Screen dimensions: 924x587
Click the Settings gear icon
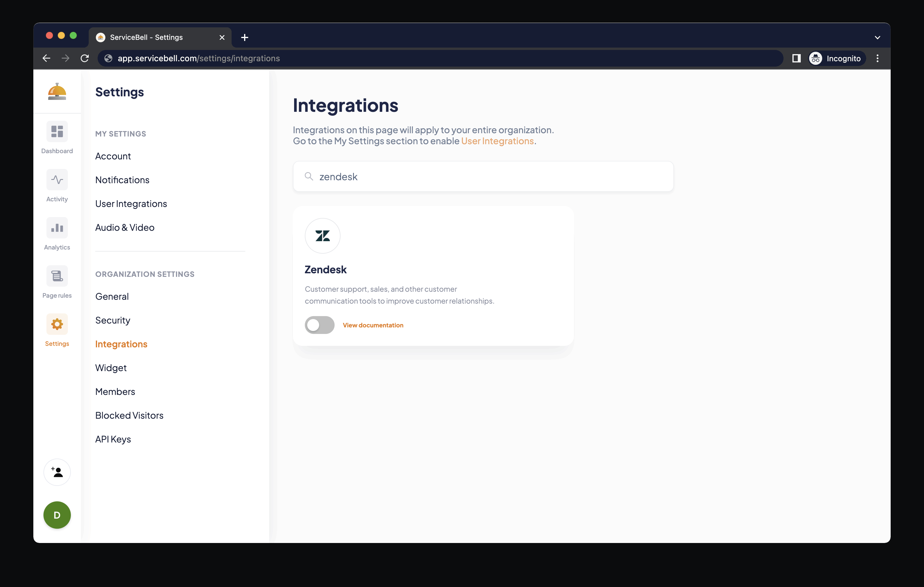point(57,324)
